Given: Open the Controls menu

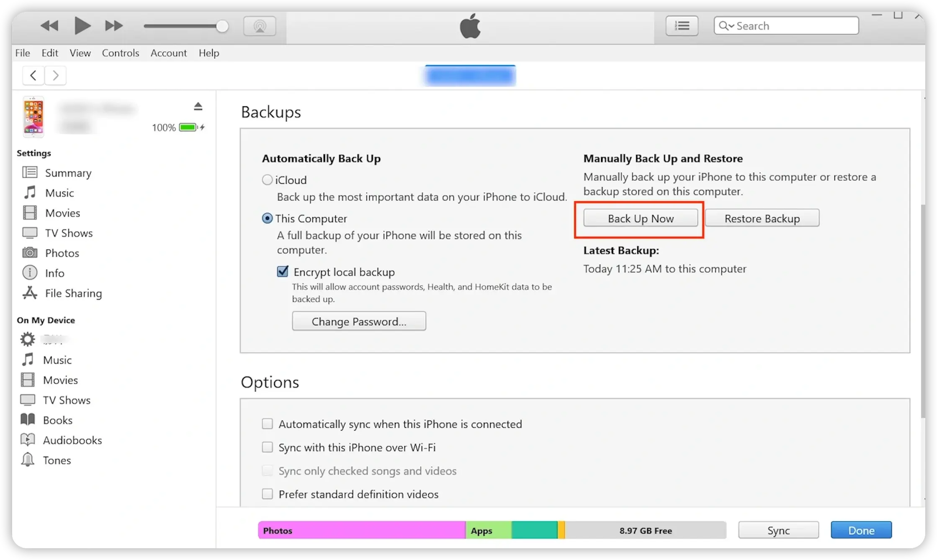Looking at the screenshot, I should (x=121, y=53).
